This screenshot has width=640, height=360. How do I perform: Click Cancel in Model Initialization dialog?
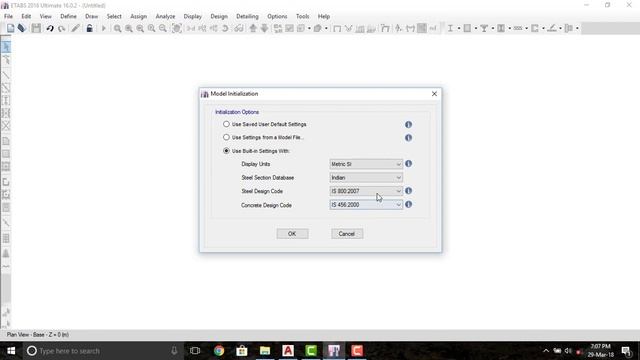click(347, 234)
